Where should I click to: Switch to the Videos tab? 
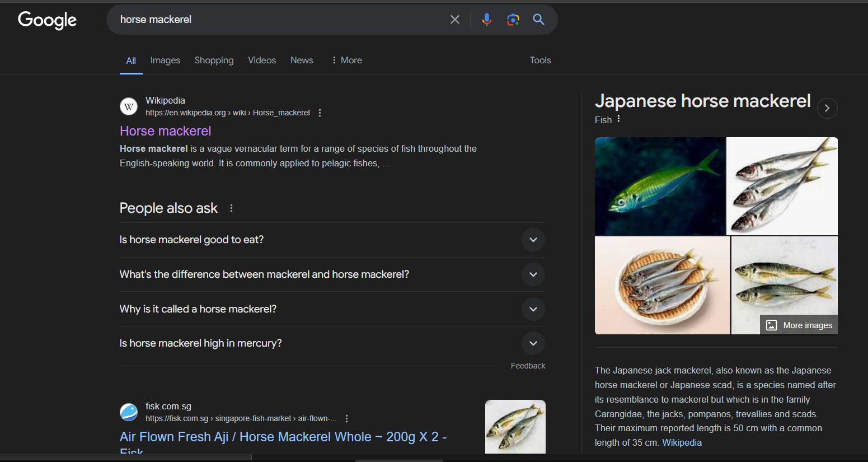(x=262, y=60)
